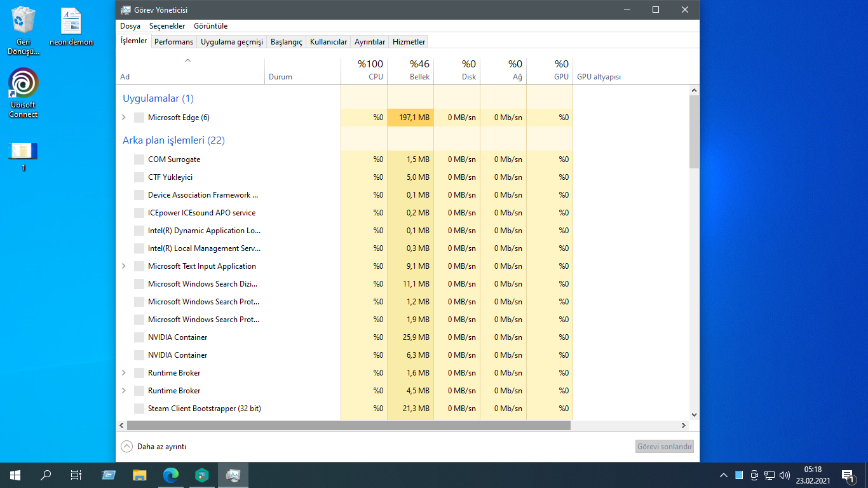868x488 pixels.
Task: Click the blue tilted-window taskbar icon
Action: [109, 475]
